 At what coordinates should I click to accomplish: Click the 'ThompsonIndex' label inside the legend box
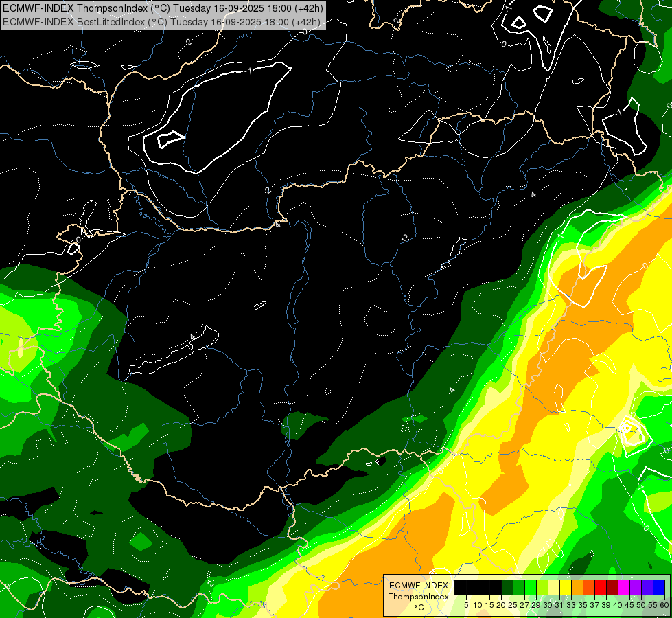[419, 597]
